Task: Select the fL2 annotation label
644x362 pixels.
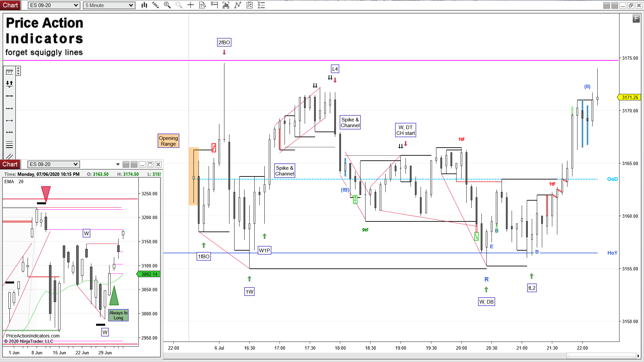Action: coord(532,288)
